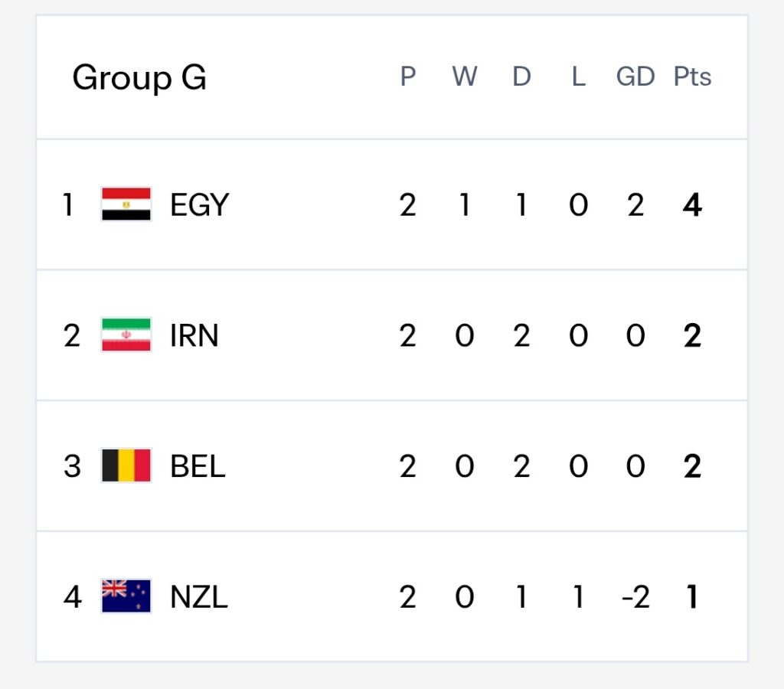784x689 pixels.
Task: Click the W column header
Action: [465, 77]
